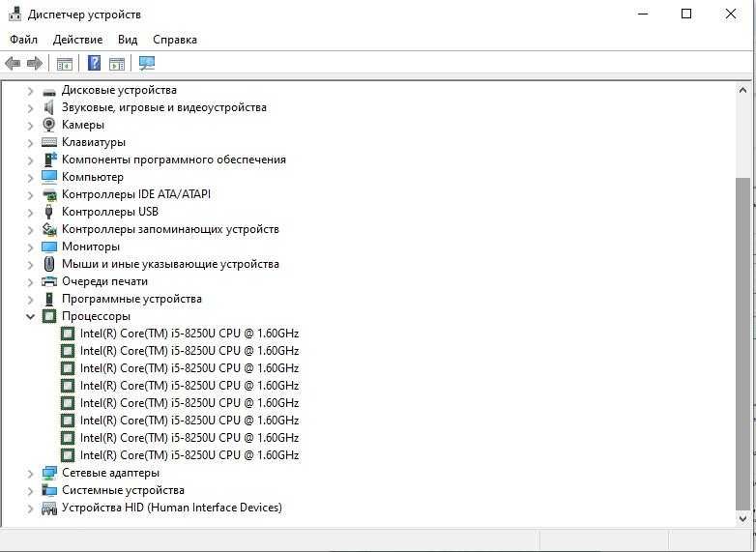Image resolution: width=756 pixels, height=552 pixels.
Task: Select the first Intel Core i5-8250U processor entry
Action: point(189,334)
